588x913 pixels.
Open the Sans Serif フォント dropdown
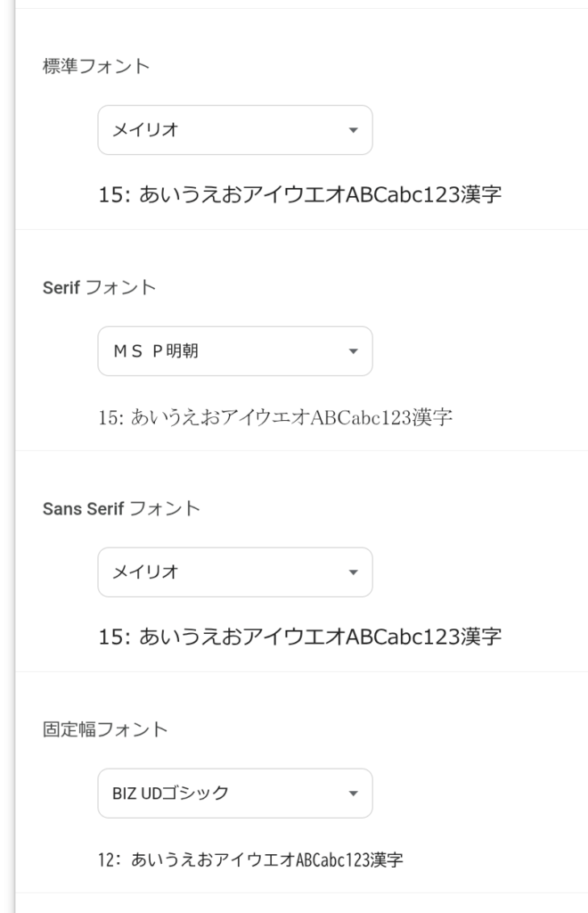pyautogui.click(x=234, y=572)
